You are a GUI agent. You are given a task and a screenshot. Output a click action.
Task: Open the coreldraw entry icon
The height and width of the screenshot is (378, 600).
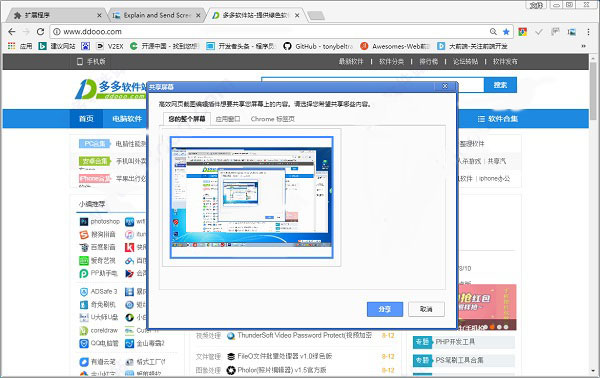(84, 331)
